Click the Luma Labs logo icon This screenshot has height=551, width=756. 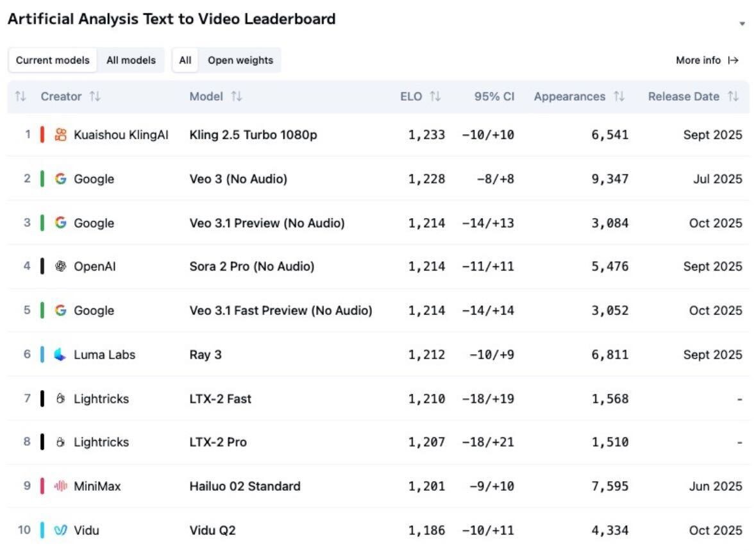coord(60,355)
